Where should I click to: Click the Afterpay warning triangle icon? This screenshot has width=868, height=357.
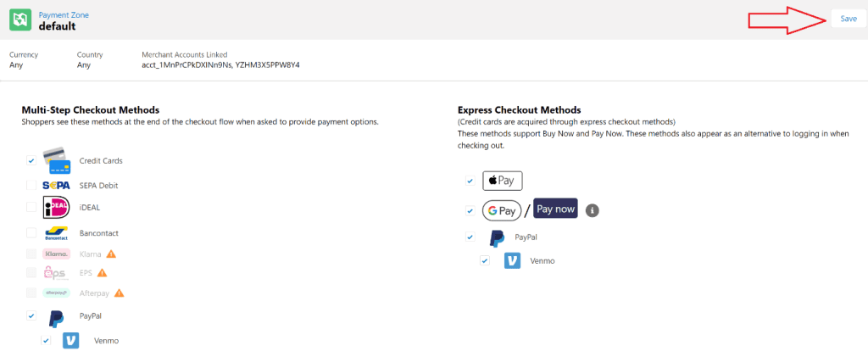click(120, 293)
